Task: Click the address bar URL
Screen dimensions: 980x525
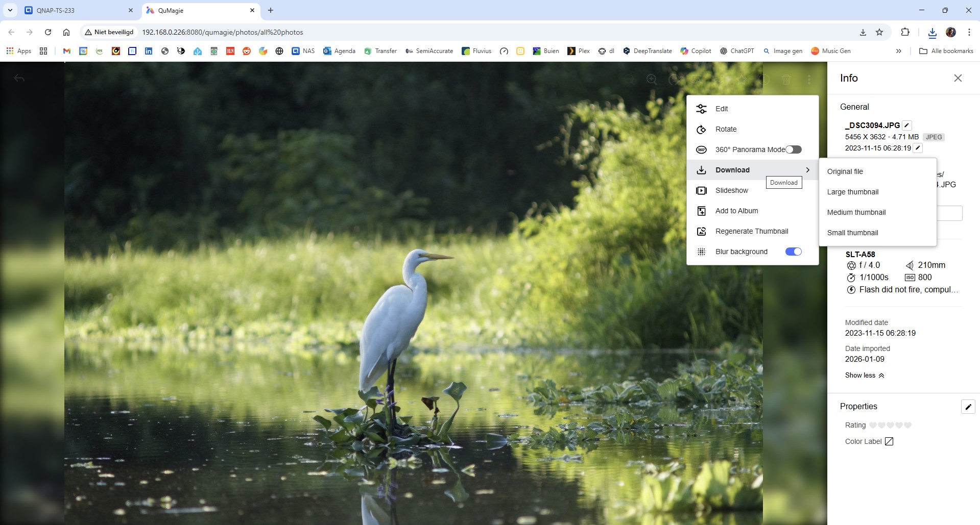Action: (x=223, y=32)
